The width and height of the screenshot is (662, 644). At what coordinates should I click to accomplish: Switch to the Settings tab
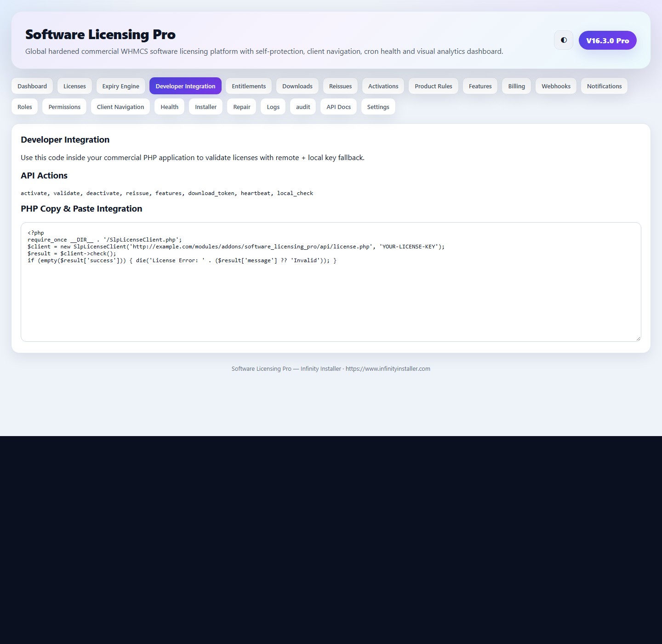tap(378, 107)
